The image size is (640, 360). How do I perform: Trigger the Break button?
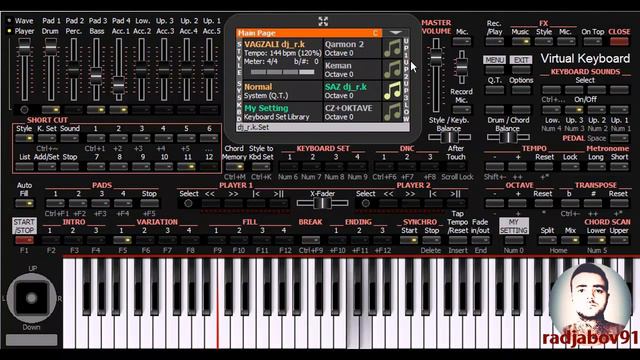pyautogui.click(x=310, y=240)
